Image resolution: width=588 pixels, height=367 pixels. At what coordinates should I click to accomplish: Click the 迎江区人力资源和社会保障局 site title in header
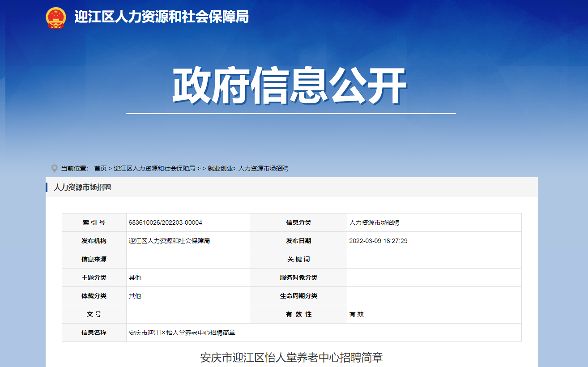pyautogui.click(x=162, y=17)
